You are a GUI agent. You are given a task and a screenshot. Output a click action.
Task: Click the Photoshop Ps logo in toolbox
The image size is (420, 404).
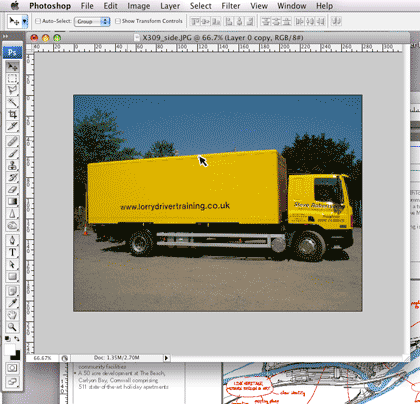click(12, 52)
